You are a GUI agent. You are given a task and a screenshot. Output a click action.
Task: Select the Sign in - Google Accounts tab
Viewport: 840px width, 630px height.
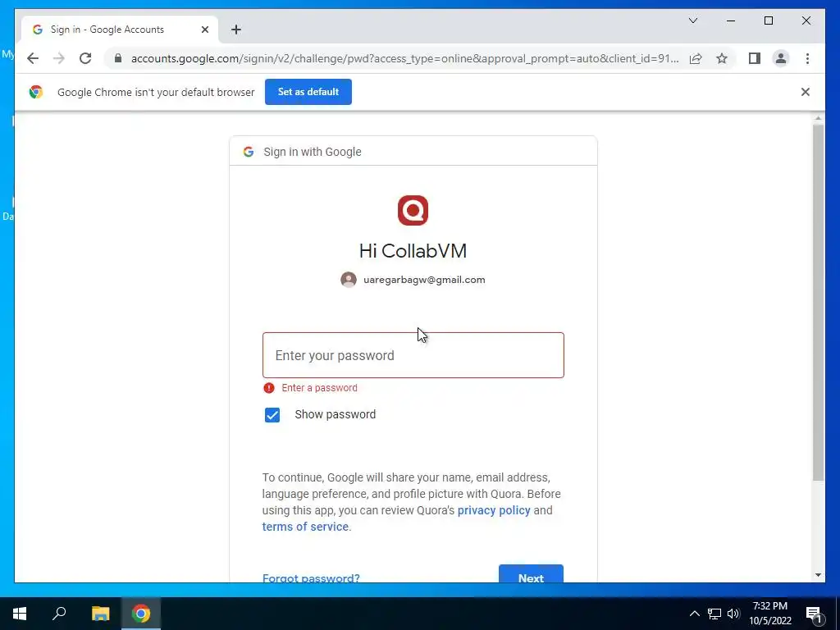click(120, 30)
